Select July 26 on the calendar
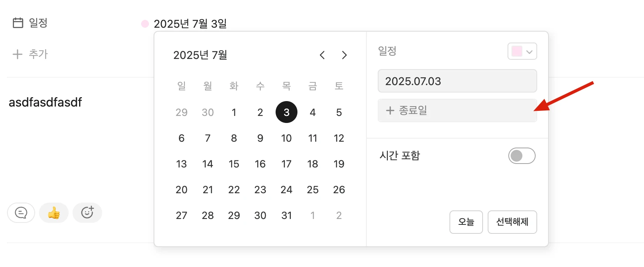The image size is (644, 267). [339, 190]
